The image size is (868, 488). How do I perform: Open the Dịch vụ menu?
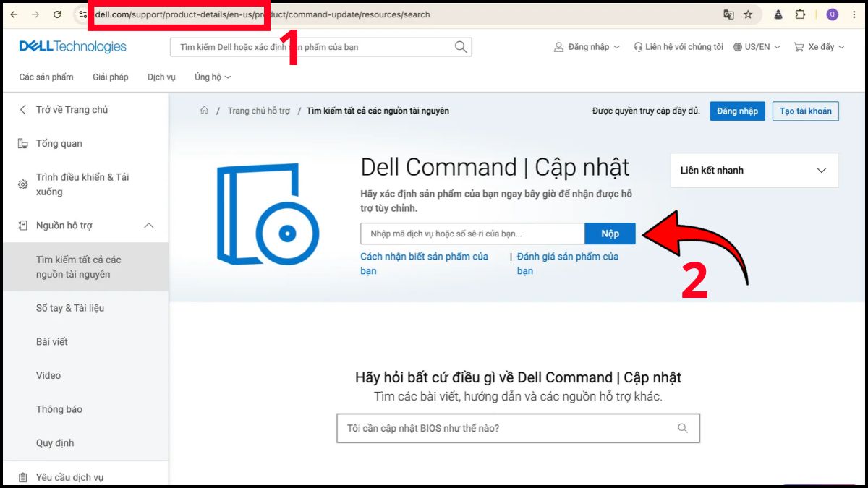(161, 77)
